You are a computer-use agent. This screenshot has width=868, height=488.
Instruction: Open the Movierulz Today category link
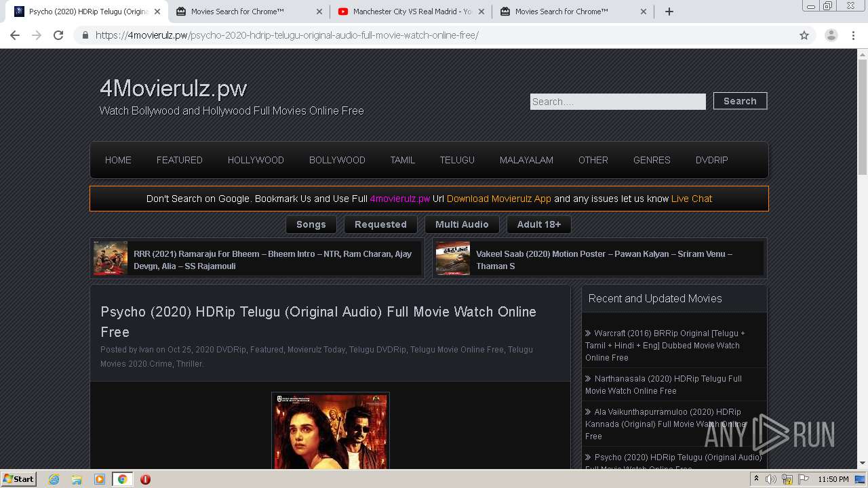coord(317,350)
